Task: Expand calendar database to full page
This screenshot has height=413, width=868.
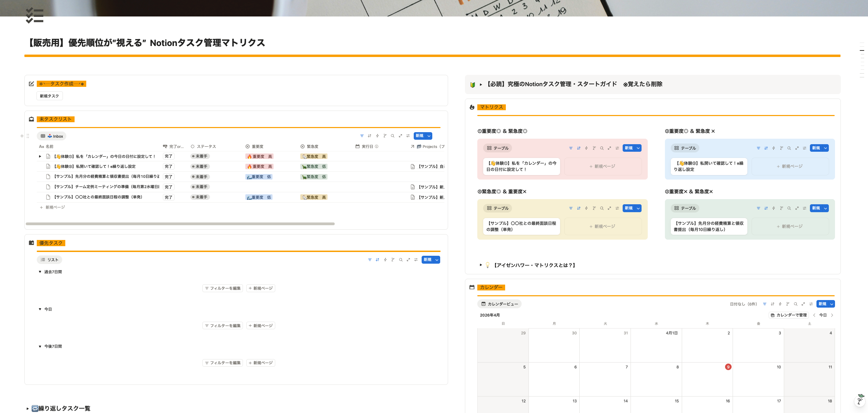Action: click(803, 304)
